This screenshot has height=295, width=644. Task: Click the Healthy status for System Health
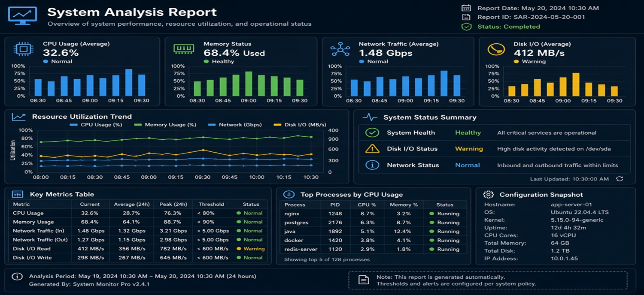pyautogui.click(x=468, y=132)
